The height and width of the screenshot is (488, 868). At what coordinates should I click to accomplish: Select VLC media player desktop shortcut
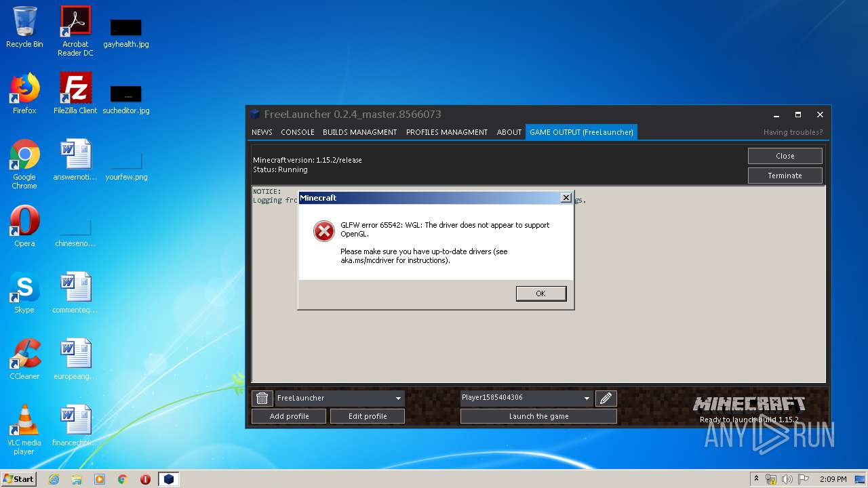coord(24,430)
